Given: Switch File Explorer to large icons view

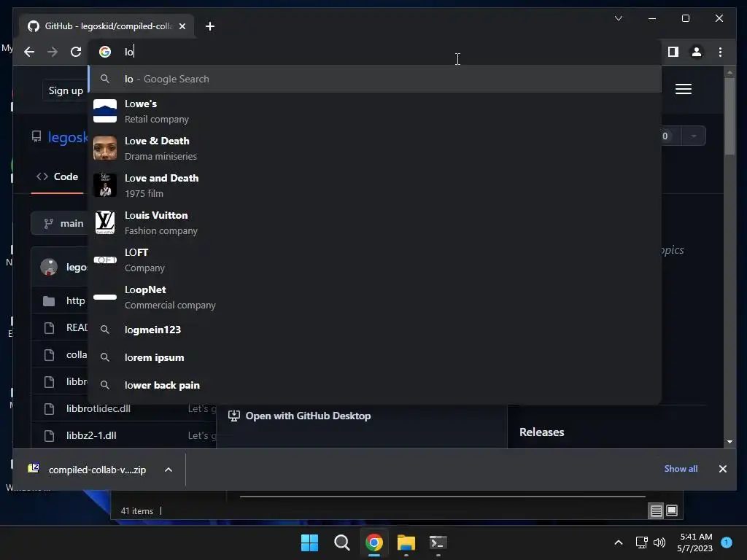Looking at the screenshot, I should point(672,511).
